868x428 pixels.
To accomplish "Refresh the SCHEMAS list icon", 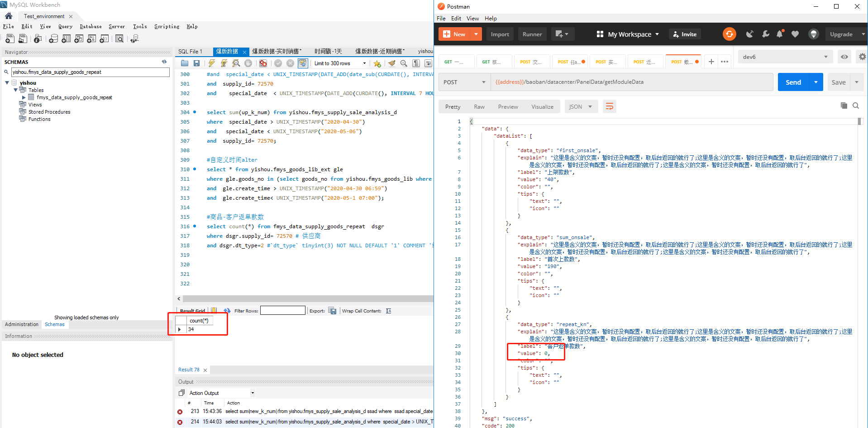I will [x=164, y=62].
